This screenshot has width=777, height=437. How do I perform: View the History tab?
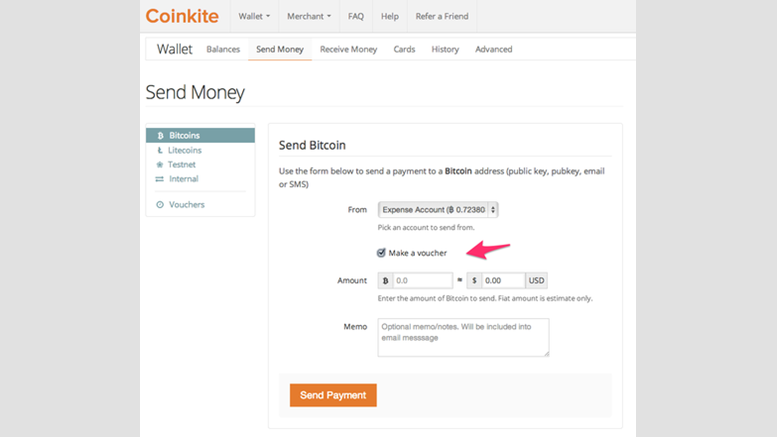[445, 49]
